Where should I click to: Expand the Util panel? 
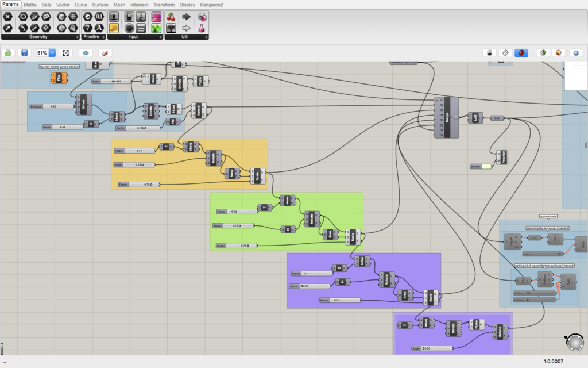click(206, 37)
